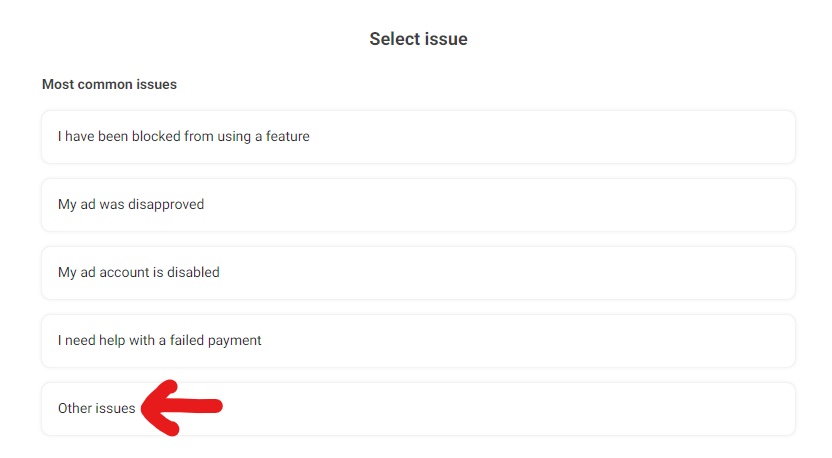Viewport: 832px width, 458px height.
Task: Click "I need help" text in the payment option
Action: (x=91, y=340)
